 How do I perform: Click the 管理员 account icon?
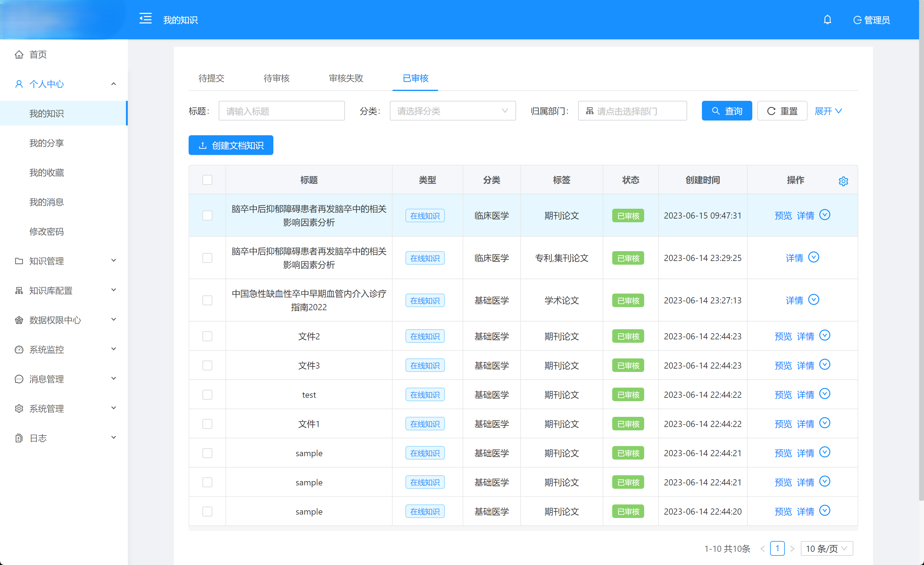(x=858, y=20)
